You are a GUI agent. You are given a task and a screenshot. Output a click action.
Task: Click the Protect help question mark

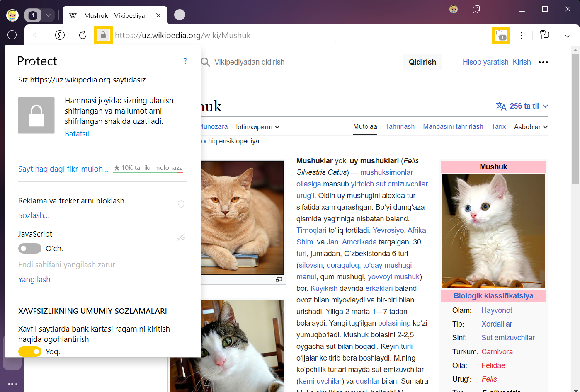pos(185,61)
